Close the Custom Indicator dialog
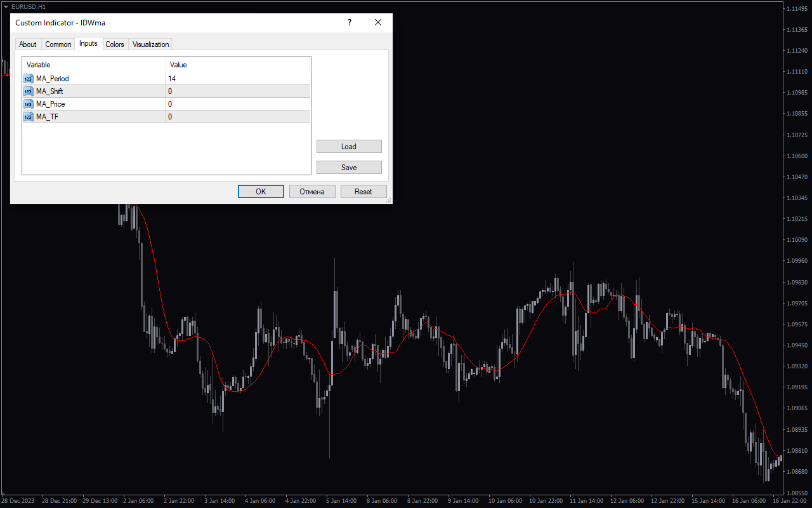 tap(378, 23)
